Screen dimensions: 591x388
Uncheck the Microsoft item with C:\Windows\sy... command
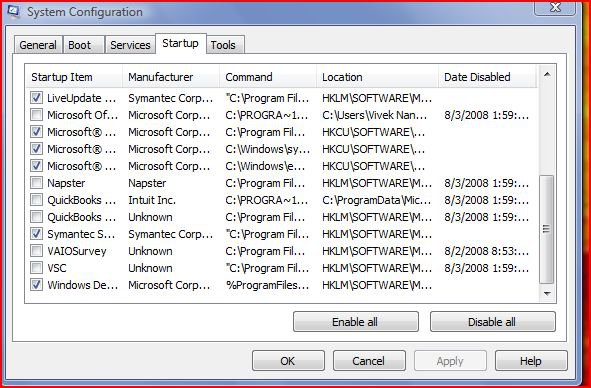click(36, 149)
